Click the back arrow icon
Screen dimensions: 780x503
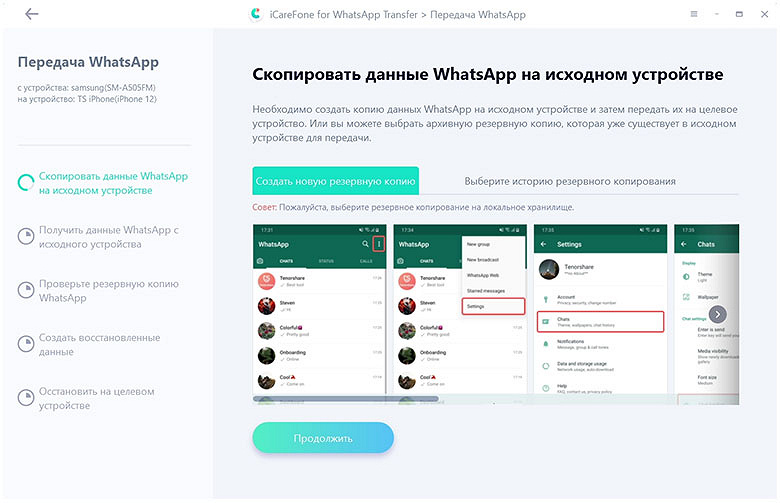[x=32, y=14]
